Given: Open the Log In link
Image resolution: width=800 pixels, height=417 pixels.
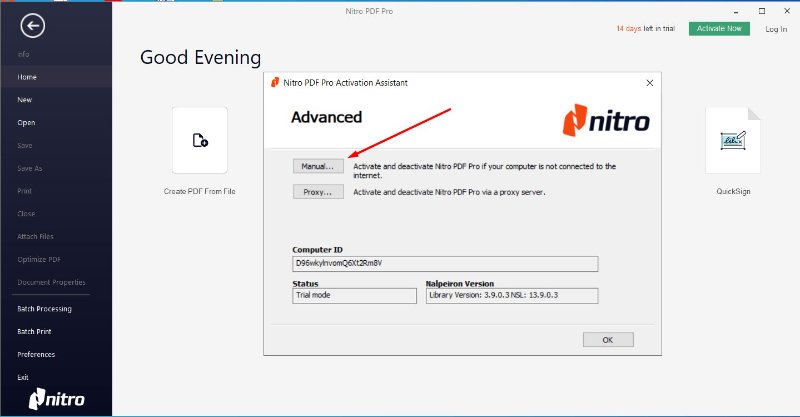Looking at the screenshot, I should pyautogui.click(x=776, y=29).
